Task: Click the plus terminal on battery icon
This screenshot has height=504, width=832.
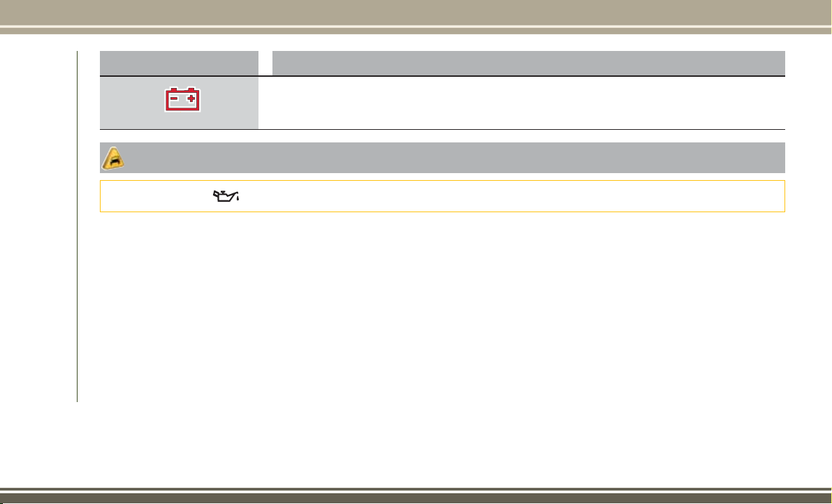Action: tap(191, 98)
